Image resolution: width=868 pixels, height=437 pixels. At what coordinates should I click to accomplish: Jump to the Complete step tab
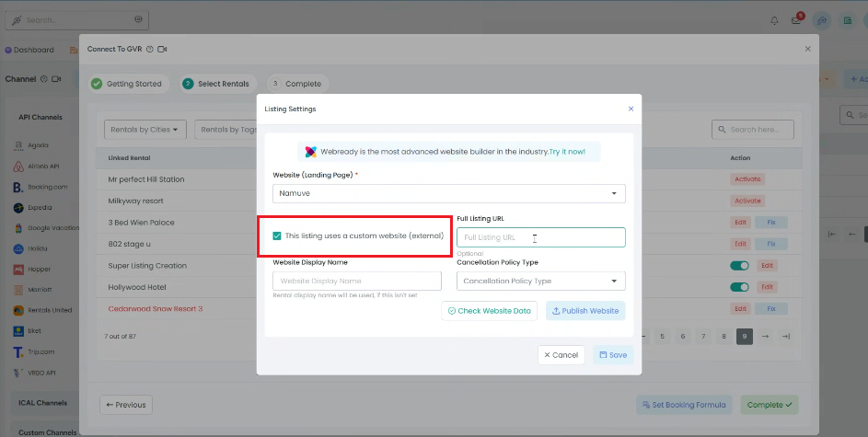297,84
